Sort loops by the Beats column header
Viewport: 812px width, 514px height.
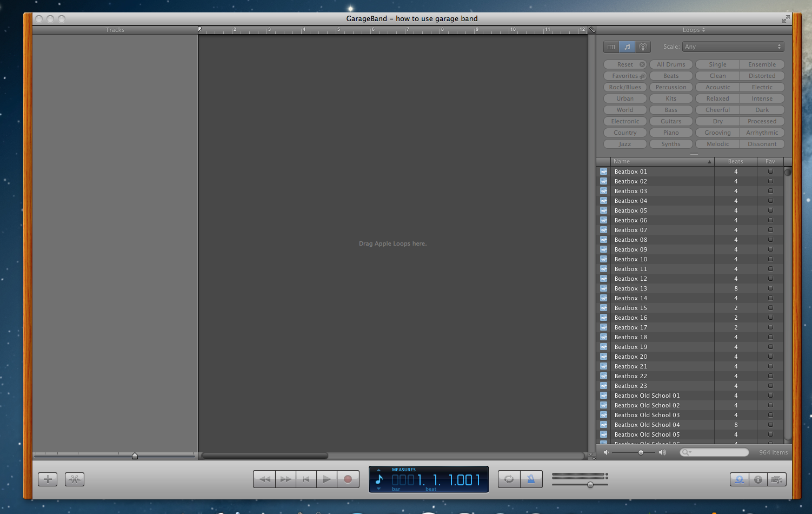tap(735, 162)
